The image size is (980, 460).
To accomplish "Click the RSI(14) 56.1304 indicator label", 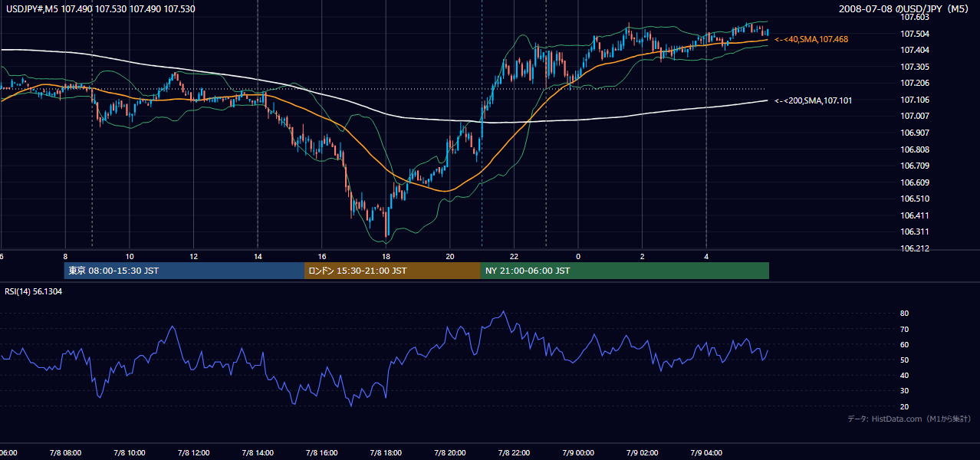I will [x=34, y=291].
